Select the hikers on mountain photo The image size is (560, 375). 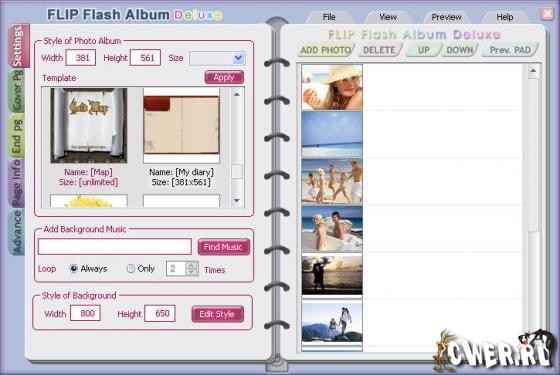332,322
